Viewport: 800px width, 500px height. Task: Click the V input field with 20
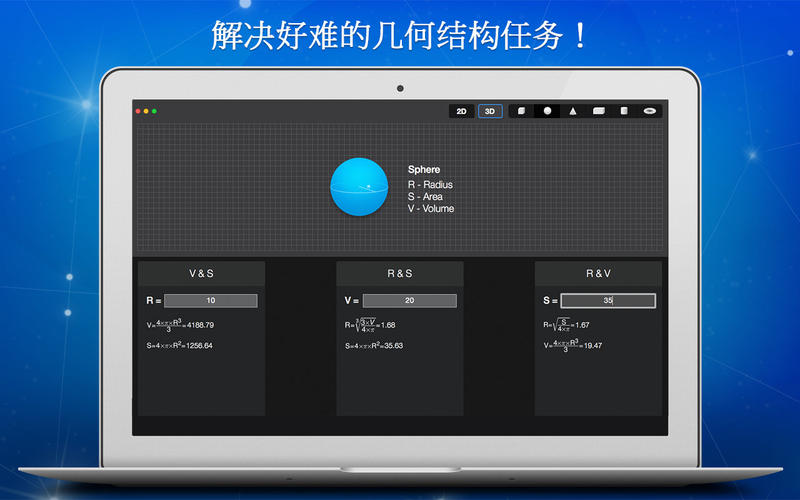[x=410, y=301]
